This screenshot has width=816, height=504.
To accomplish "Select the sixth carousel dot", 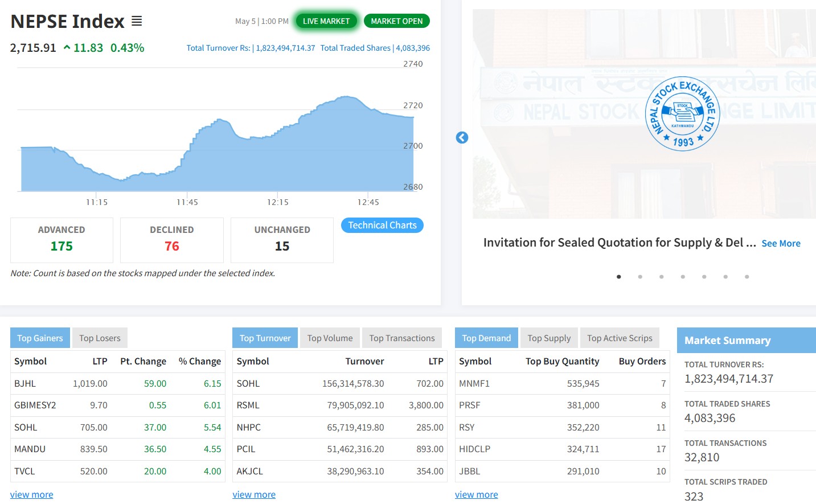I will (x=725, y=277).
